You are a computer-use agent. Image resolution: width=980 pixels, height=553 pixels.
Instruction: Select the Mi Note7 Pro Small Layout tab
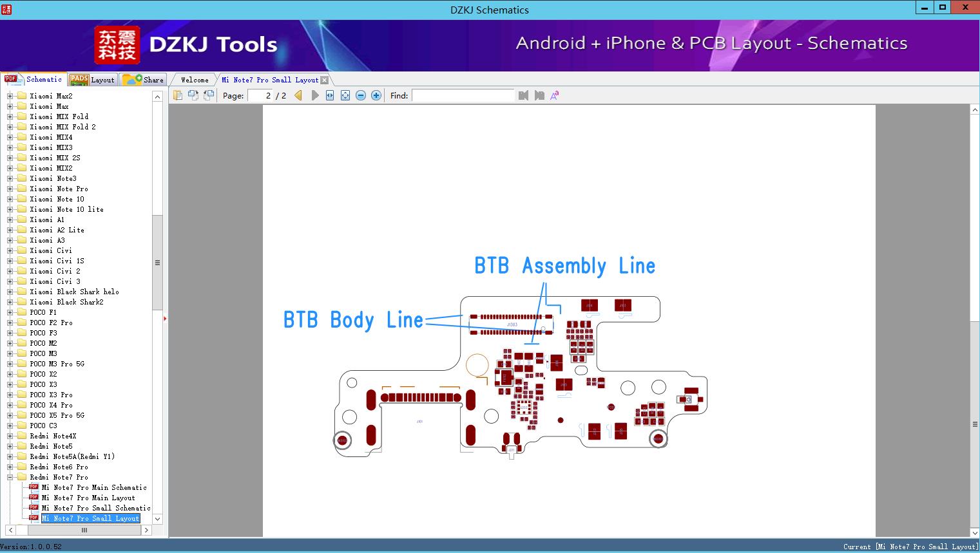(x=270, y=80)
